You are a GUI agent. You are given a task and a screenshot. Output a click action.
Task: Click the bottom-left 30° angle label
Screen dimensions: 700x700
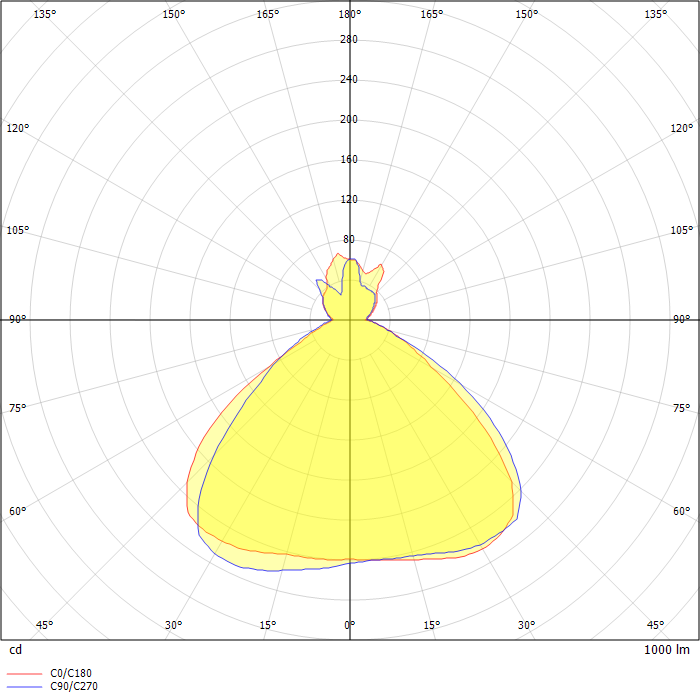coord(174,625)
